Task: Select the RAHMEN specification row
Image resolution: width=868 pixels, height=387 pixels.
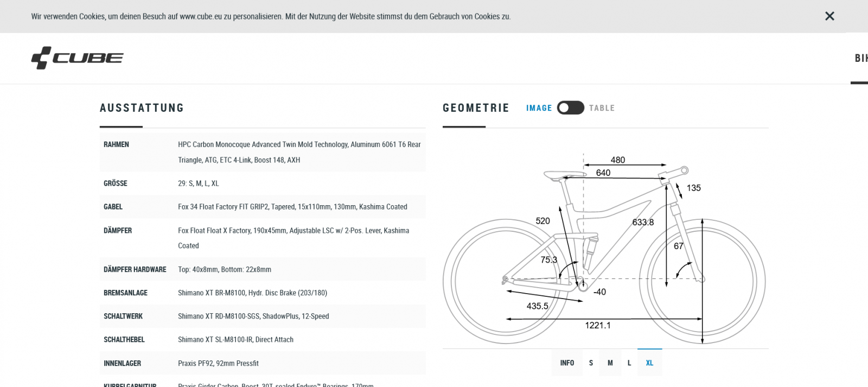Action: (263, 152)
